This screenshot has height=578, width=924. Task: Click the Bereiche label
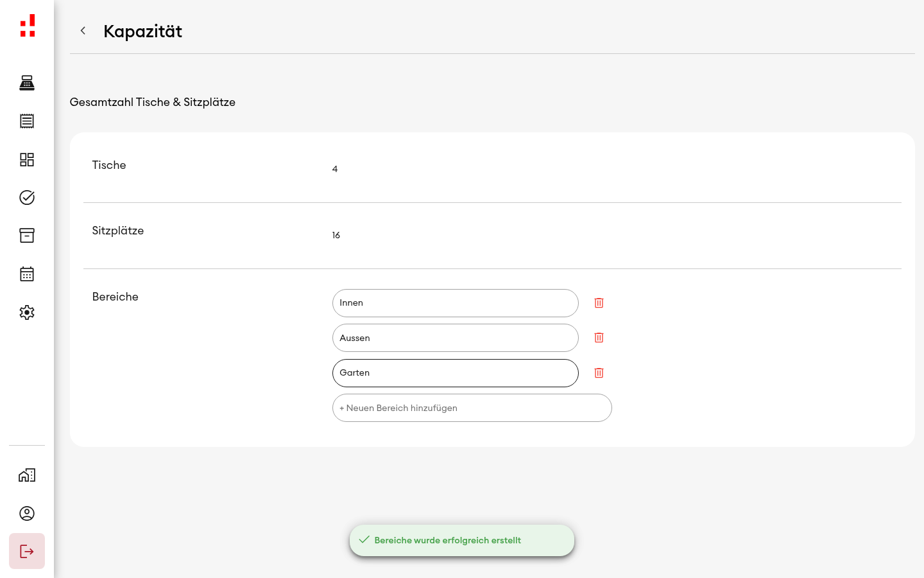(x=116, y=297)
